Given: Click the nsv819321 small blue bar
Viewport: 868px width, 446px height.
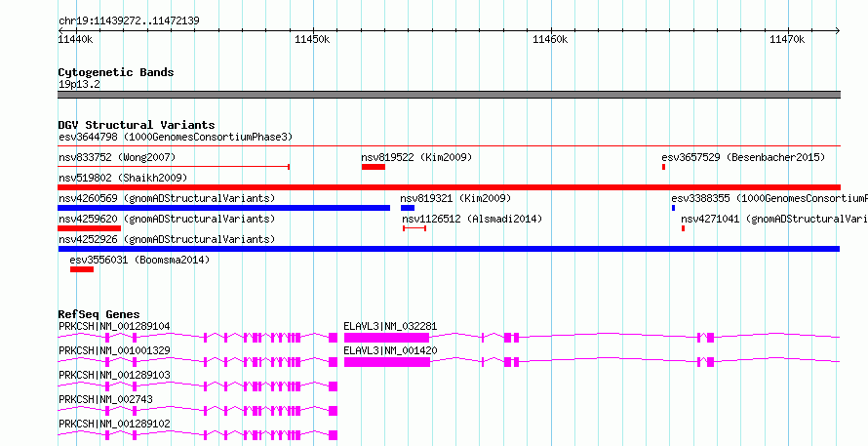Looking at the screenshot, I should (x=408, y=208).
